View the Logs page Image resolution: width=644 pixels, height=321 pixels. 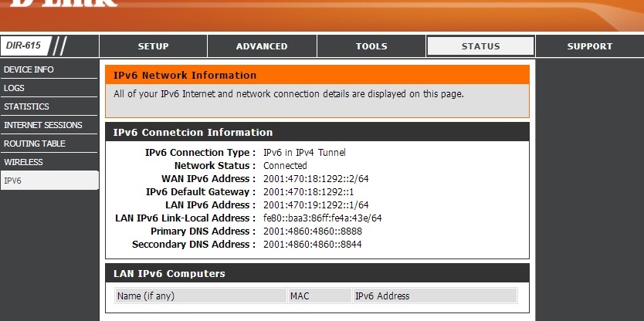pyautogui.click(x=15, y=88)
